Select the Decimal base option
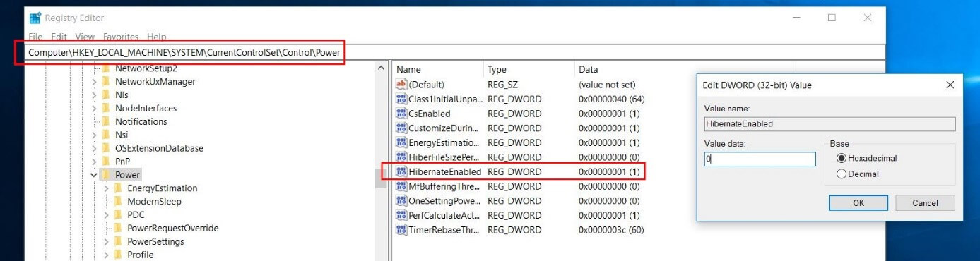Screen dimensions: 980x261 click(x=841, y=174)
